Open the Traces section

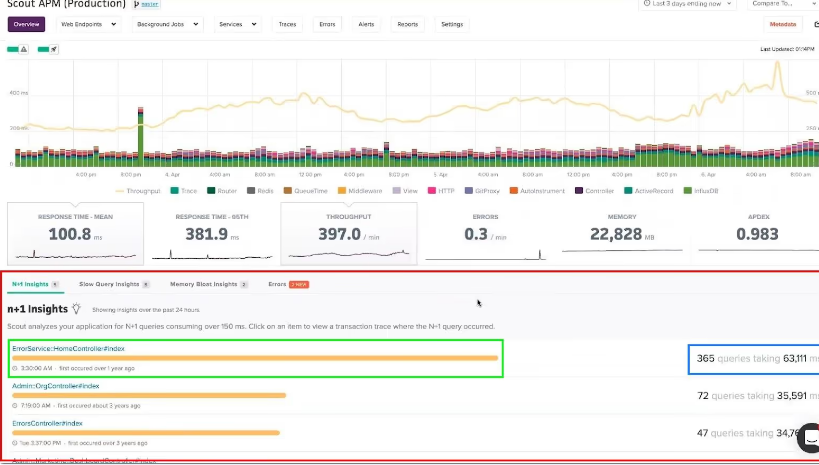coord(287,24)
